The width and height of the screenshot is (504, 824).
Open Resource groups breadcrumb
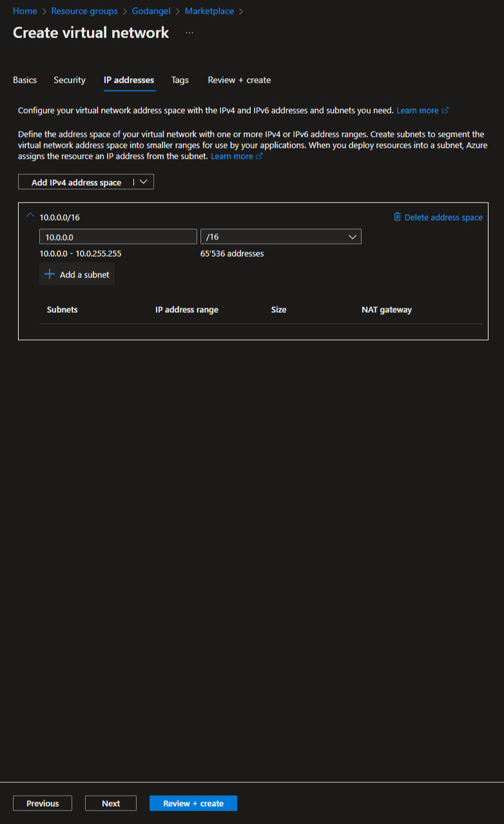(84, 11)
